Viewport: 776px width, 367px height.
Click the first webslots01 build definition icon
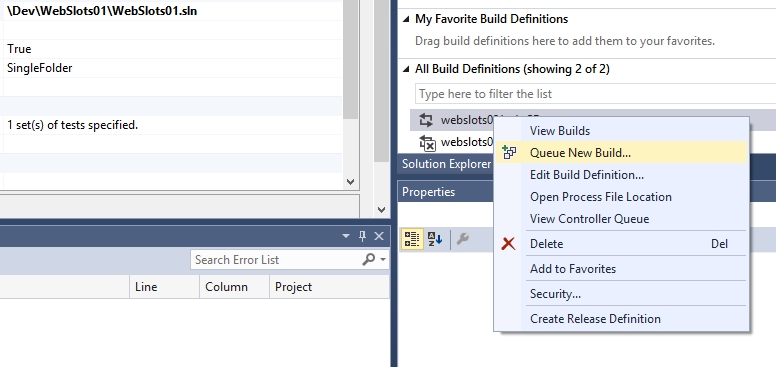pyautogui.click(x=426, y=120)
